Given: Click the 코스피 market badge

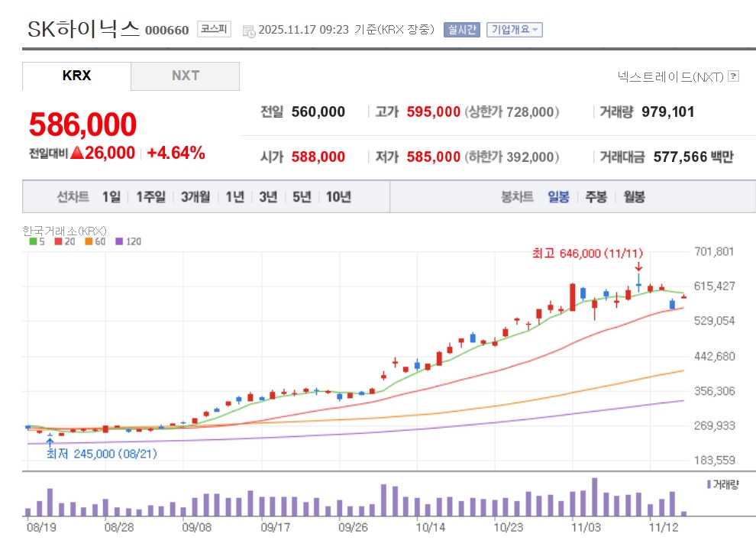Looking at the screenshot, I should tap(214, 30).
